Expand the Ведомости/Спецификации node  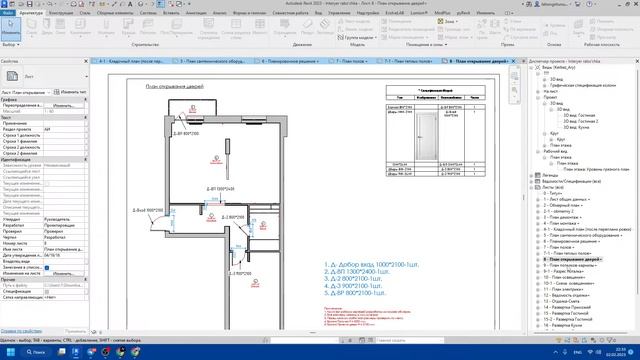tap(531, 181)
